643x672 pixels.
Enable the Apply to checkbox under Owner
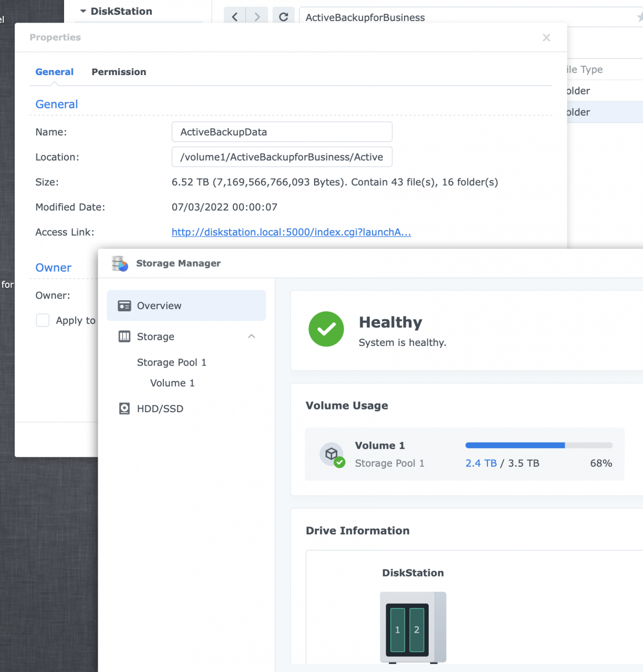point(43,320)
